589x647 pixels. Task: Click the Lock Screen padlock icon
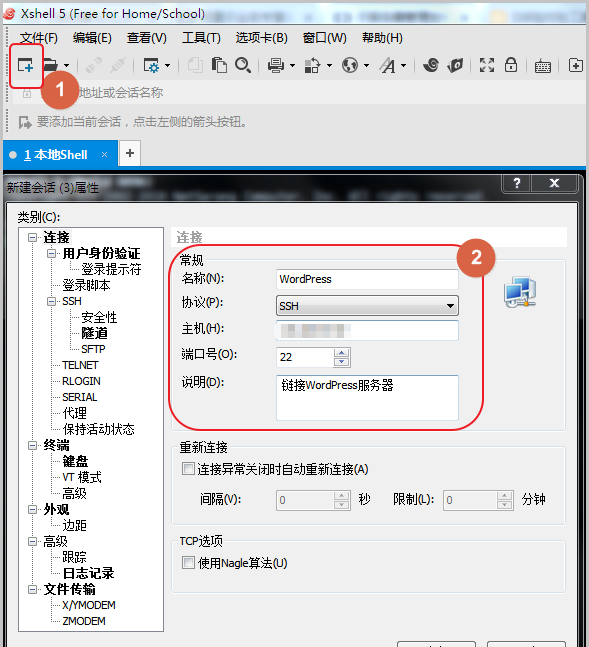point(511,65)
